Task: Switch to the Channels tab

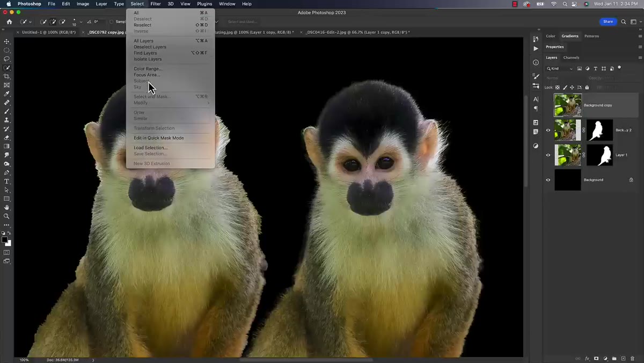Action: (571, 57)
